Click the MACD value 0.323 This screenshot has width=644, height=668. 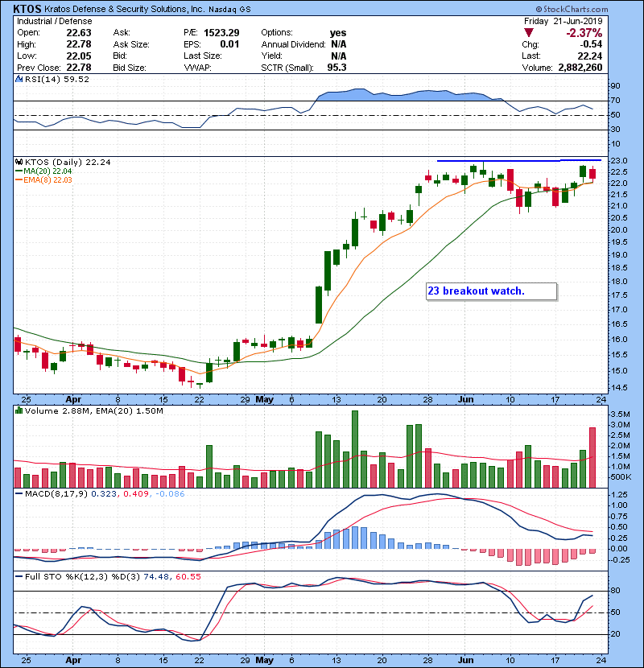pyautogui.click(x=104, y=494)
